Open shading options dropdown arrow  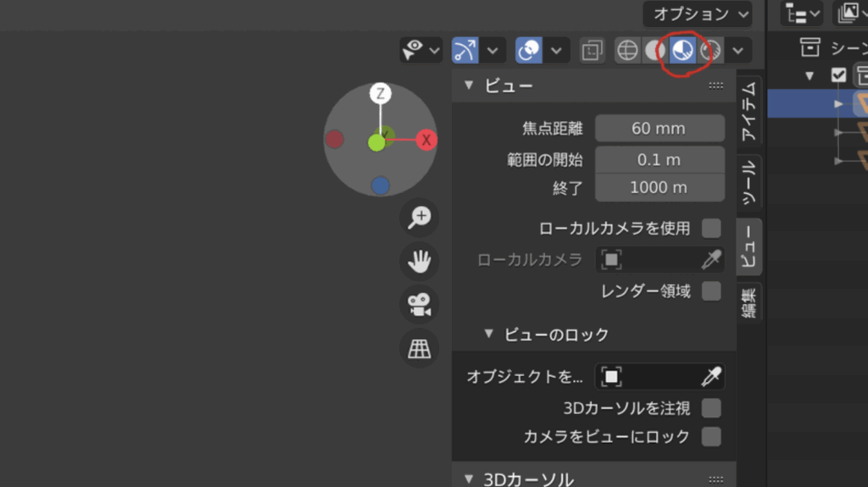click(737, 51)
